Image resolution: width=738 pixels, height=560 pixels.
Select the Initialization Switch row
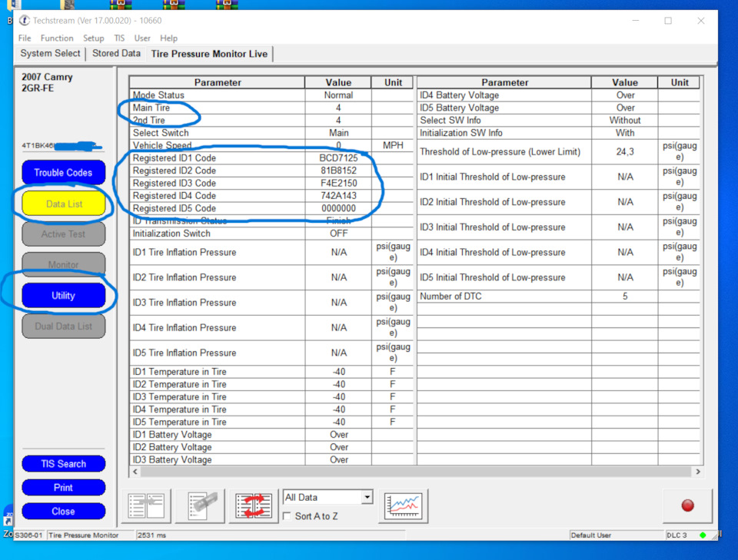pos(271,234)
